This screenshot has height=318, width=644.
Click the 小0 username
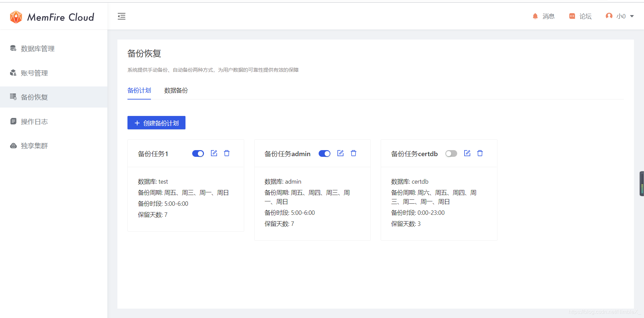pos(621,16)
